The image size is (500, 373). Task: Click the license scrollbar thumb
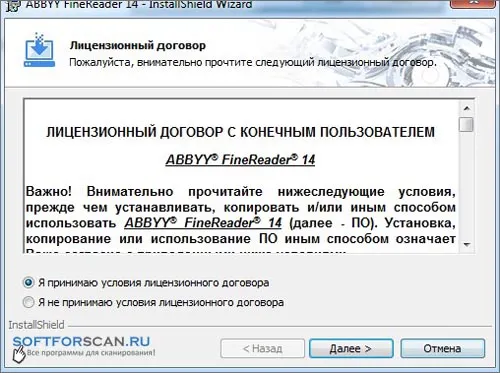pyautogui.click(x=467, y=125)
